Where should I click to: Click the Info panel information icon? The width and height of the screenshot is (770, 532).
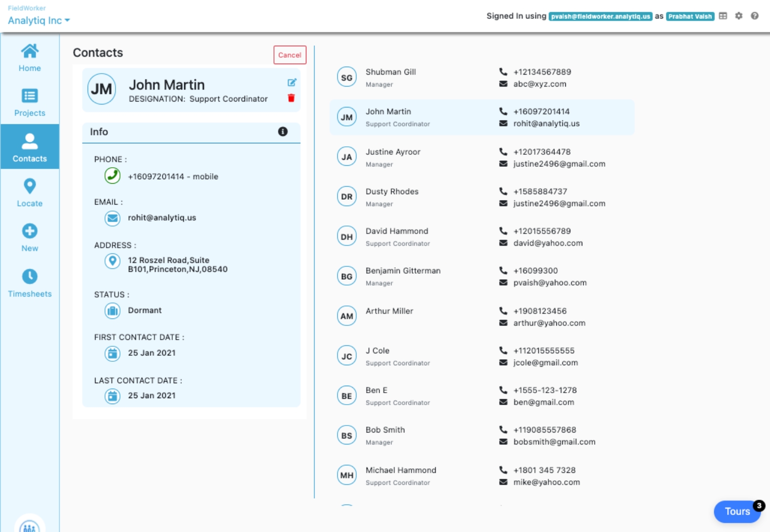point(282,131)
